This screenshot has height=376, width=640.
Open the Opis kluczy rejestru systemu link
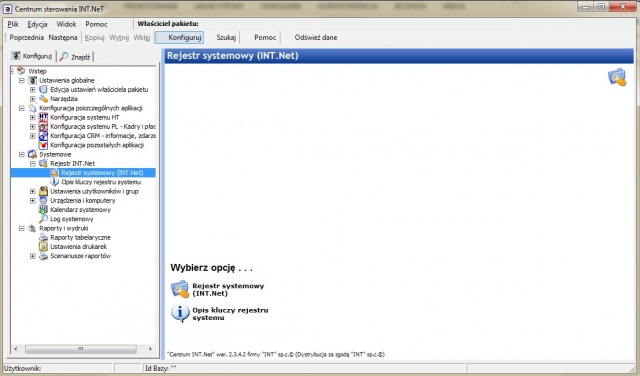[x=230, y=314]
